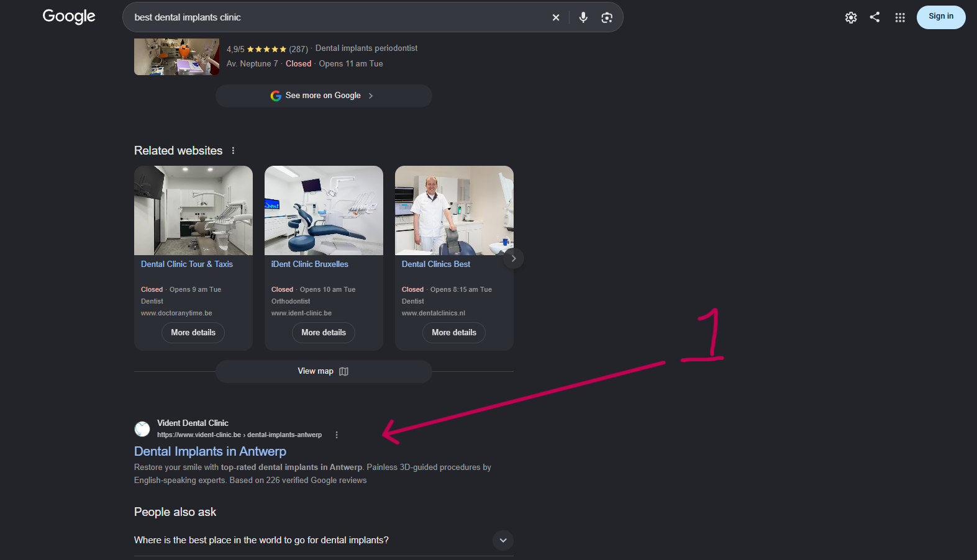Open quick settings gear icon

click(x=851, y=17)
